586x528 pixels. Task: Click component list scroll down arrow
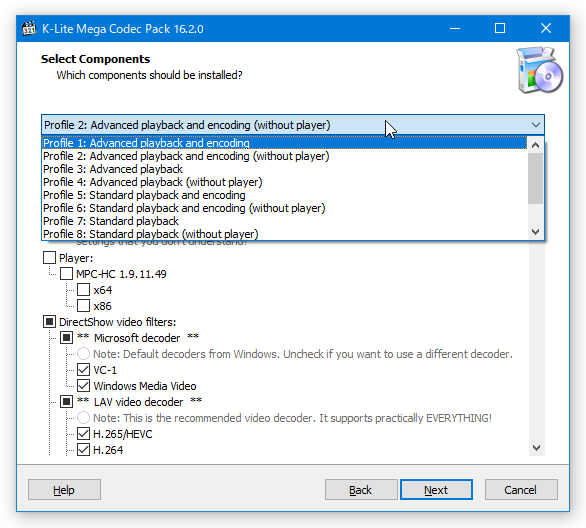click(x=536, y=448)
